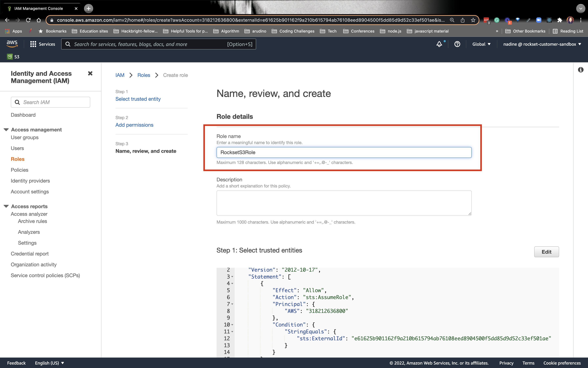Open the nadine account dropdown

click(542, 44)
